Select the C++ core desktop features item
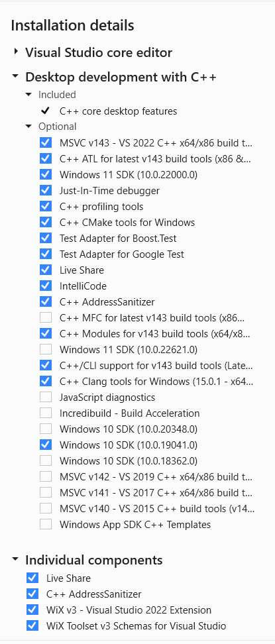275x644 pixels. [x=119, y=111]
